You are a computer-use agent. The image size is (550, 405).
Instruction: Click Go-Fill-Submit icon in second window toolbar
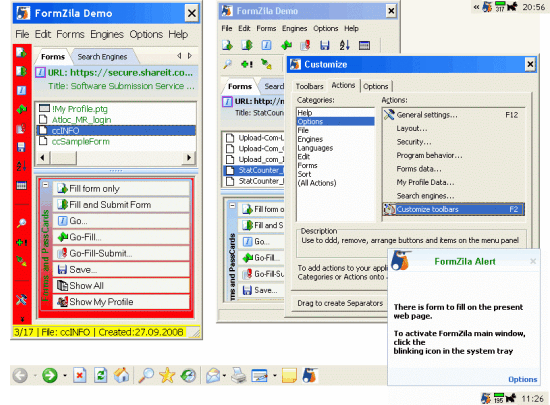(306, 45)
